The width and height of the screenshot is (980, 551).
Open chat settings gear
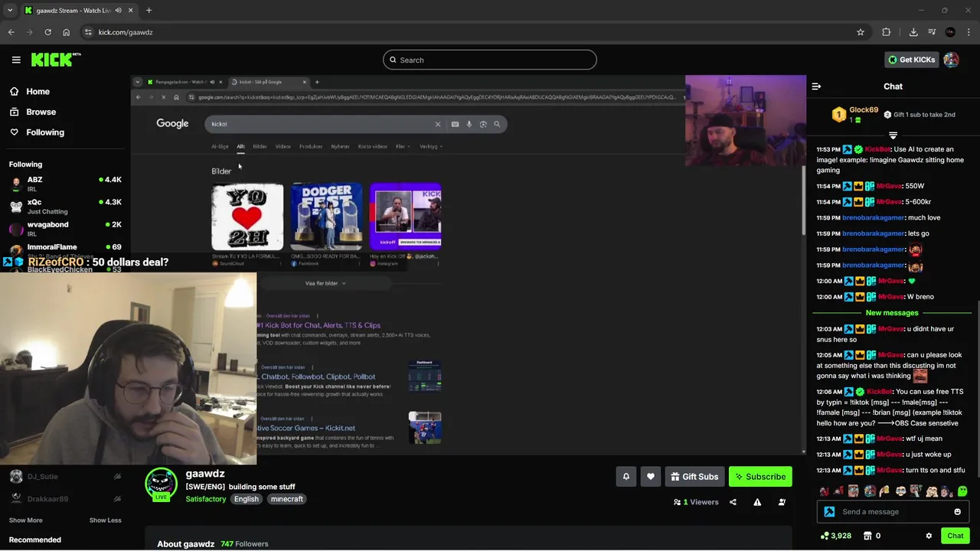(929, 536)
